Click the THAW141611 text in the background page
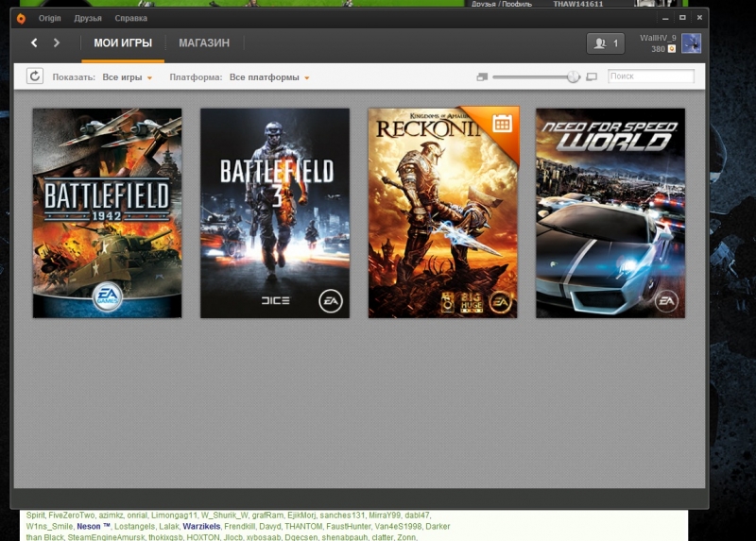This screenshot has width=756, height=541. click(x=578, y=4)
